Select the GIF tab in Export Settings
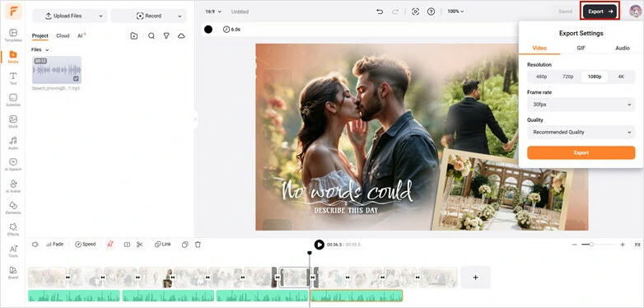This screenshot has height=308, width=644. tap(581, 48)
